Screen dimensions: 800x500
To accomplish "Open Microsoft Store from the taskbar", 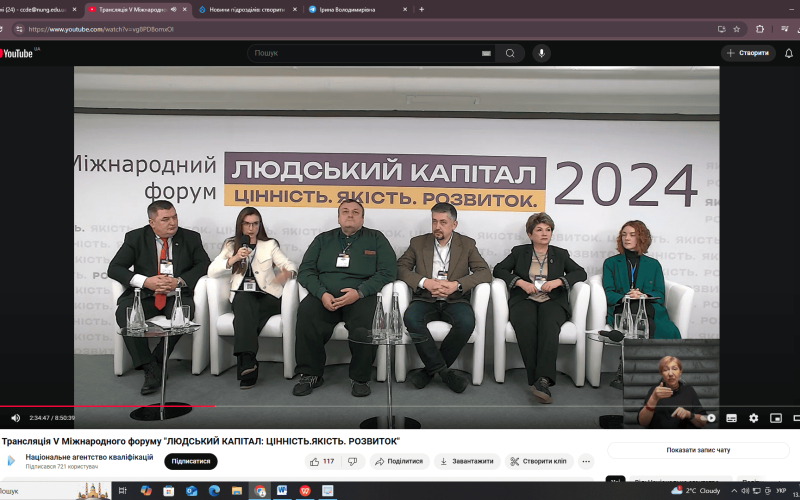I will point(168,491).
